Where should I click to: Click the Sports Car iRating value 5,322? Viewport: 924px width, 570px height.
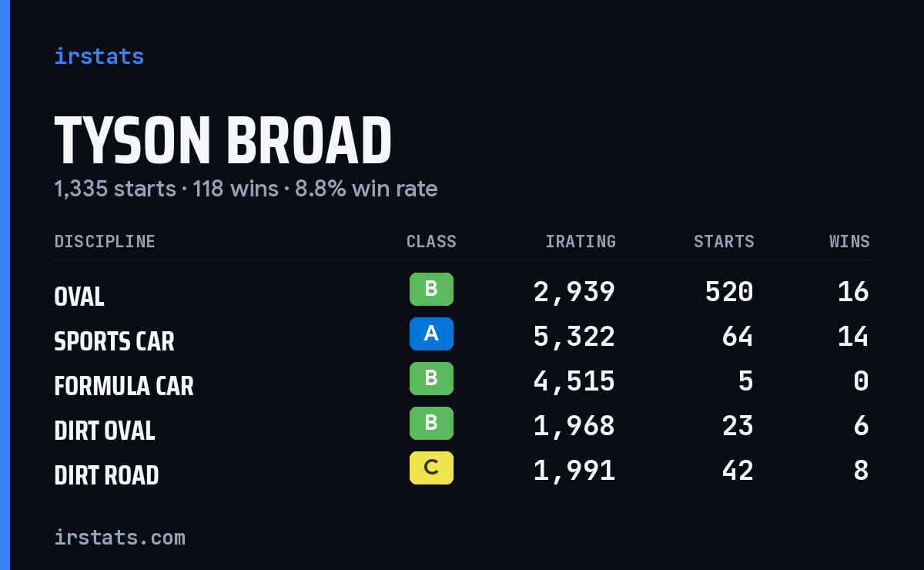(x=574, y=337)
